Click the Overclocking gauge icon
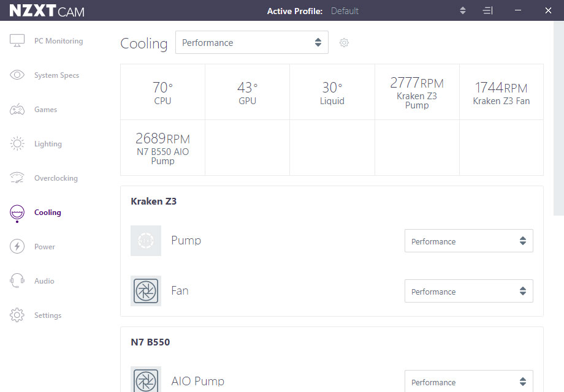This screenshot has width=564, height=392. [17, 178]
